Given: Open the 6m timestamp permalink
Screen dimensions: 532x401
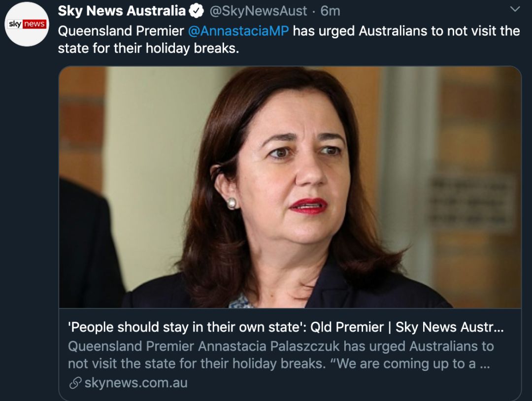Looking at the screenshot, I should click(330, 11).
